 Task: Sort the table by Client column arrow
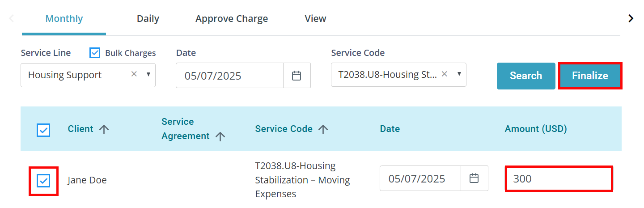(x=104, y=129)
